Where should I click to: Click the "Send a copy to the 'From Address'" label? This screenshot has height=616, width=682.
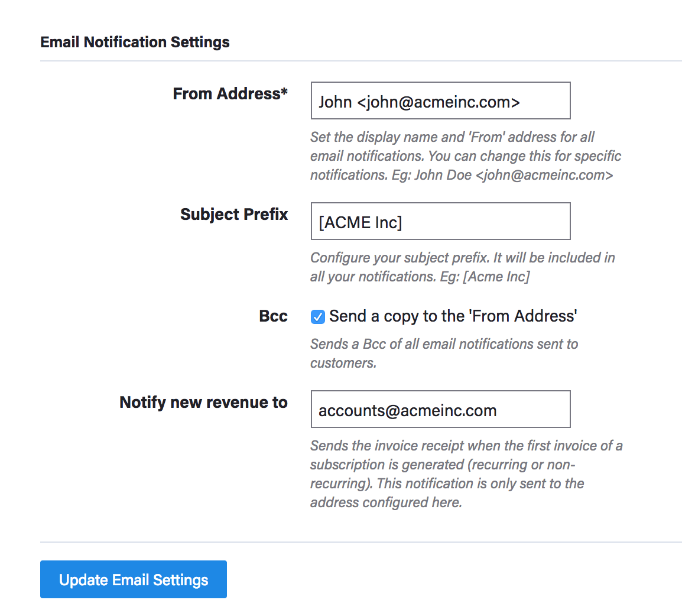click(453, 316)
